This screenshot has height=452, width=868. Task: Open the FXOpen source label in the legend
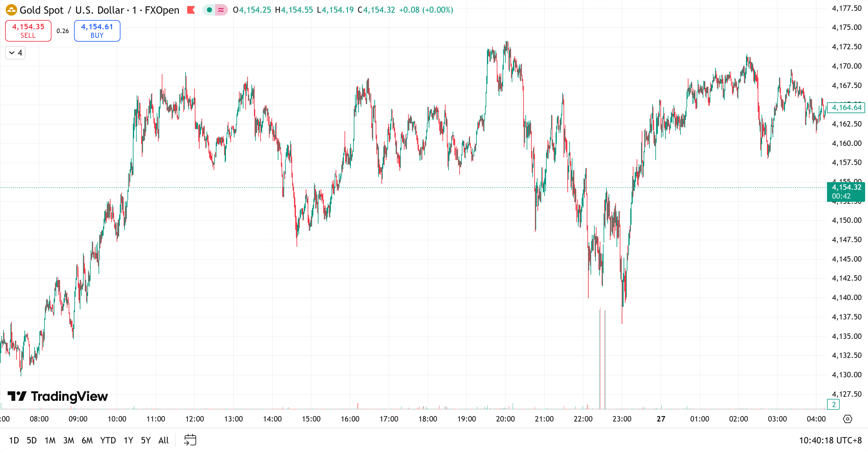tap(159, 10)
